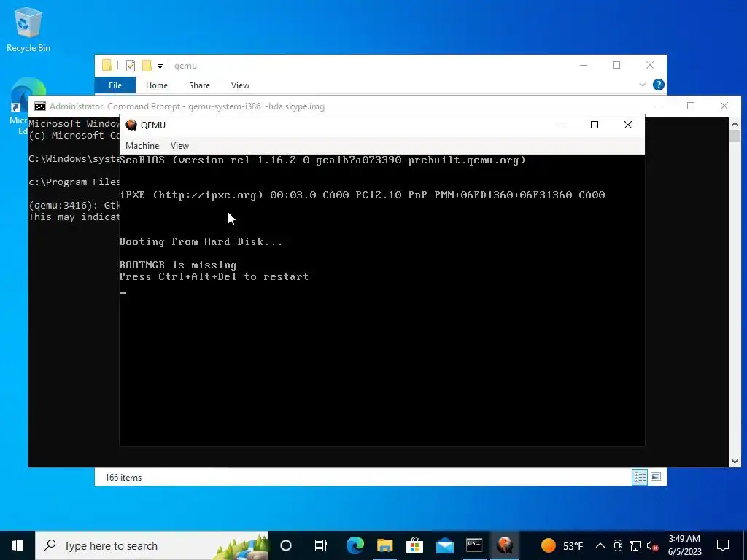Maximize the Command Prompt window
747x560 pixels.
(691, 106)
